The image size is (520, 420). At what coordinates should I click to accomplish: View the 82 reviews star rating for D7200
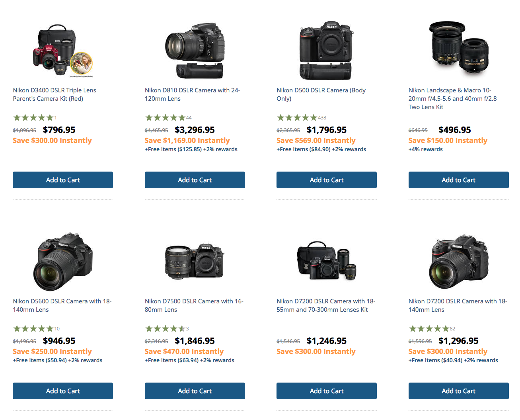[x=432, y=328]
